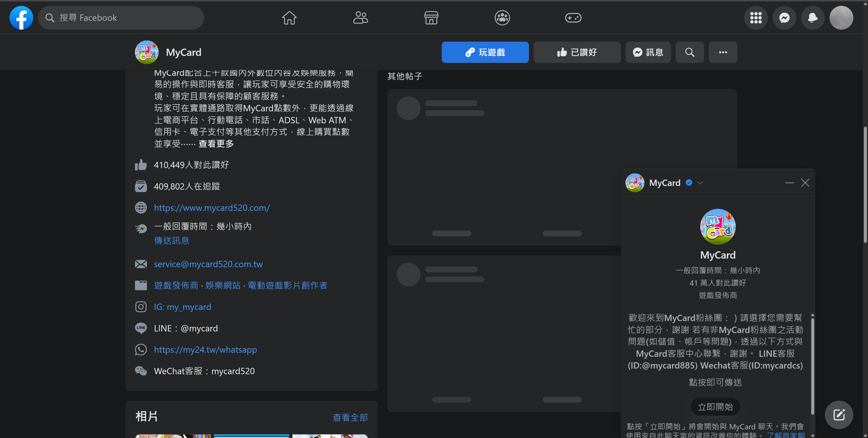Open the Friends icon in top navigation

[360, 17]
